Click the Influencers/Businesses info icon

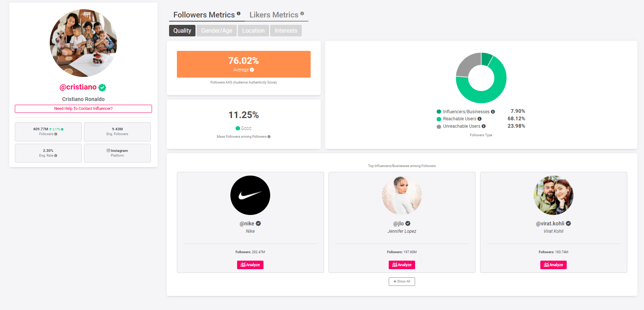493,112
